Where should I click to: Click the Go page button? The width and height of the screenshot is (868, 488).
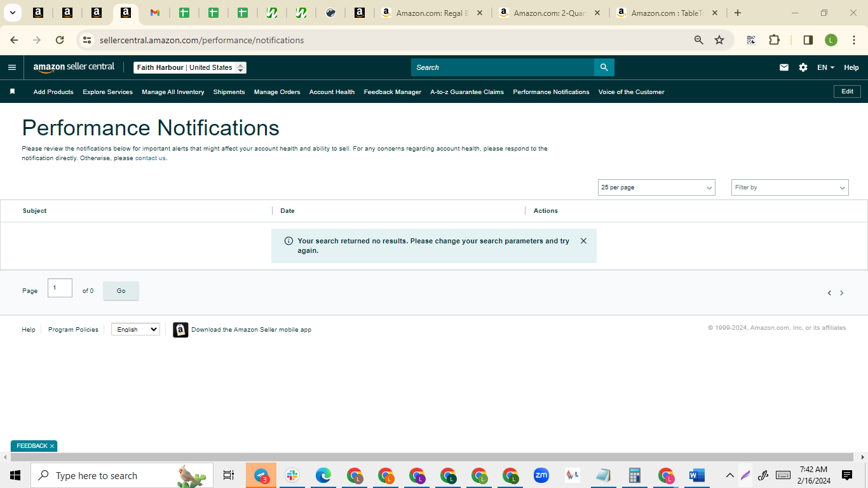click(x=121, y=290)
